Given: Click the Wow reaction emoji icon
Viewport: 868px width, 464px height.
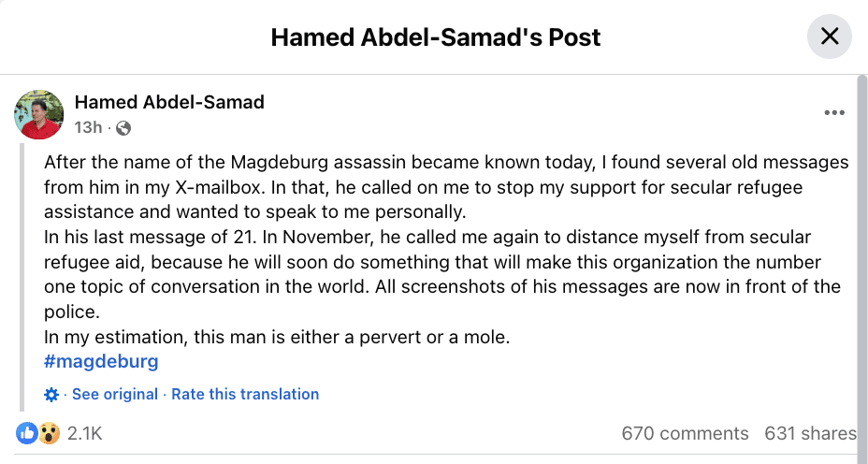Looking at the screenshot, I should pyautogui.click(x=48, y=433).
